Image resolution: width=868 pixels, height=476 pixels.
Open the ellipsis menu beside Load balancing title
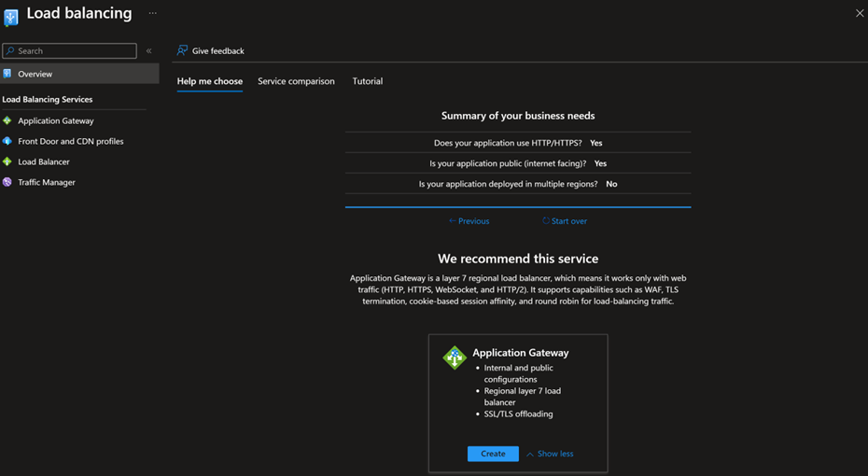pyautogui.click(x=153, y=13)
